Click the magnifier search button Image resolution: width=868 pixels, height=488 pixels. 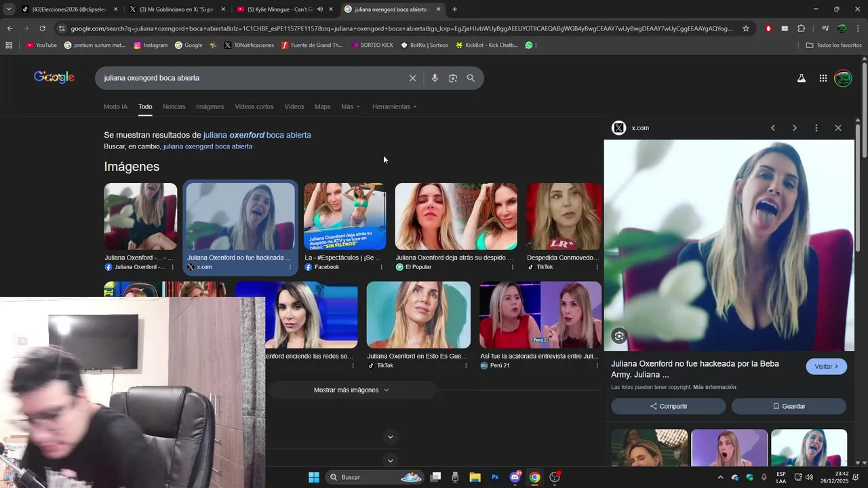point(471,78)
